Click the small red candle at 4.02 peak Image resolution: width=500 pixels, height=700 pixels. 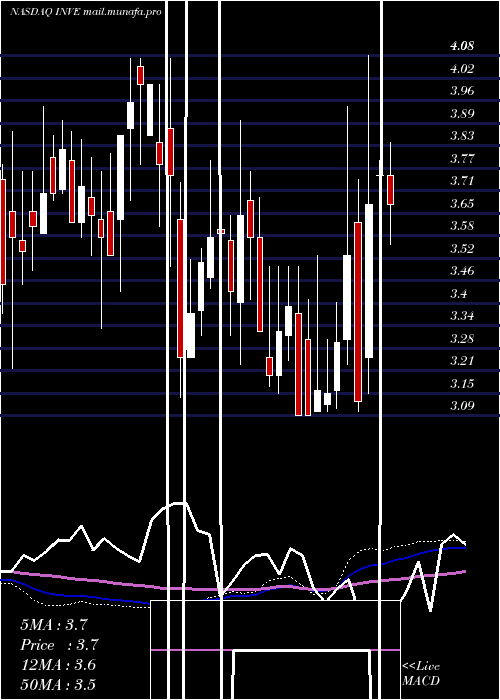[140, 75]
